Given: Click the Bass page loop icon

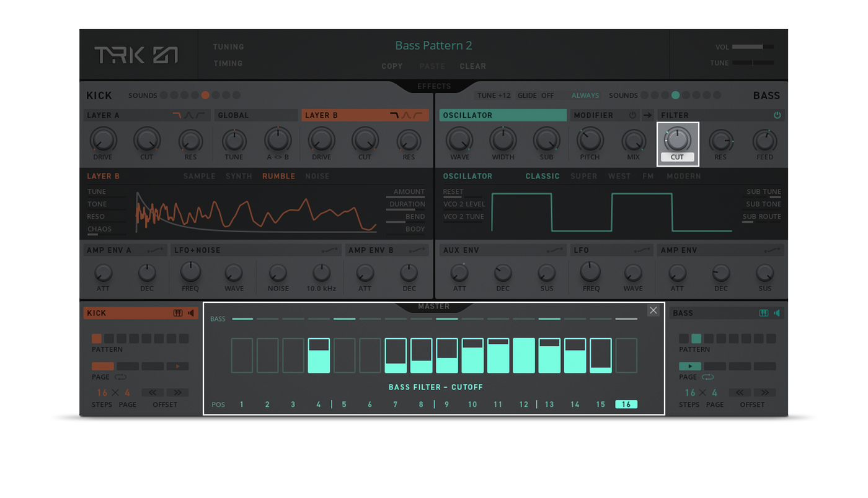Looking at the screenshot, I should pyautogui.click(x=707, y=377).
